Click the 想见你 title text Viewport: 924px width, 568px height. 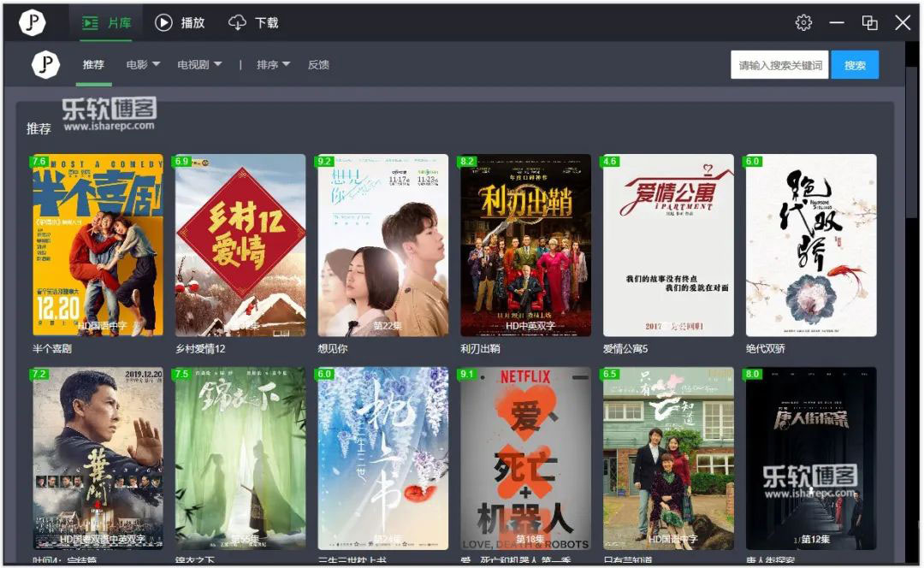[332, 349]
